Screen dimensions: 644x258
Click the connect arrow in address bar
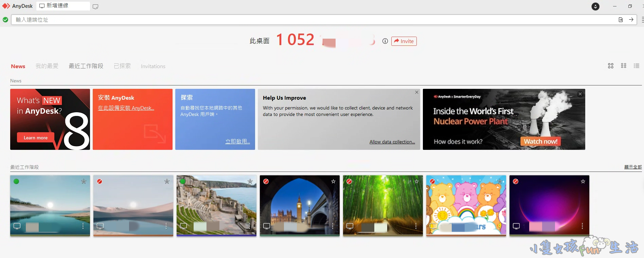631,20
